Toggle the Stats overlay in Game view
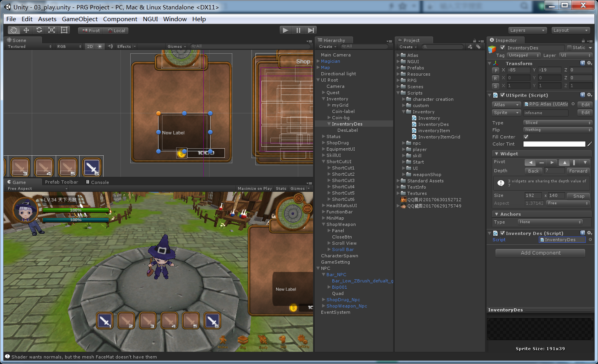598x364 pixels. coord(281,189)
